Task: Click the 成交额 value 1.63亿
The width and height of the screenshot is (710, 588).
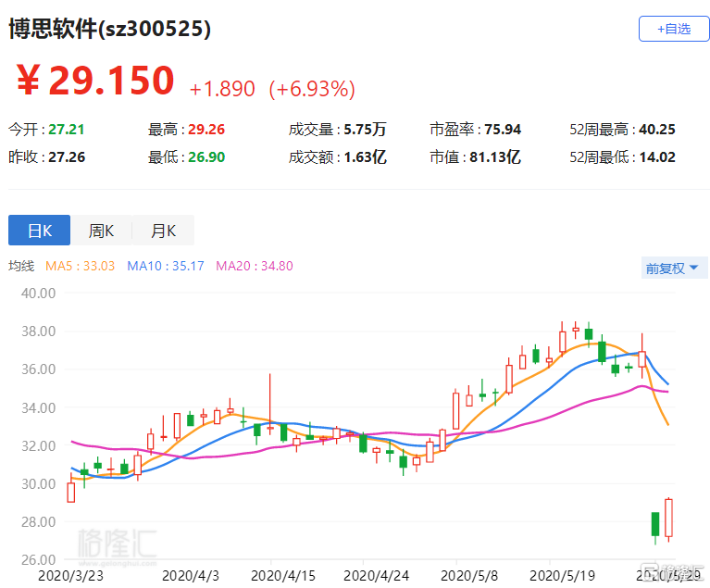Action: (365, 157)
